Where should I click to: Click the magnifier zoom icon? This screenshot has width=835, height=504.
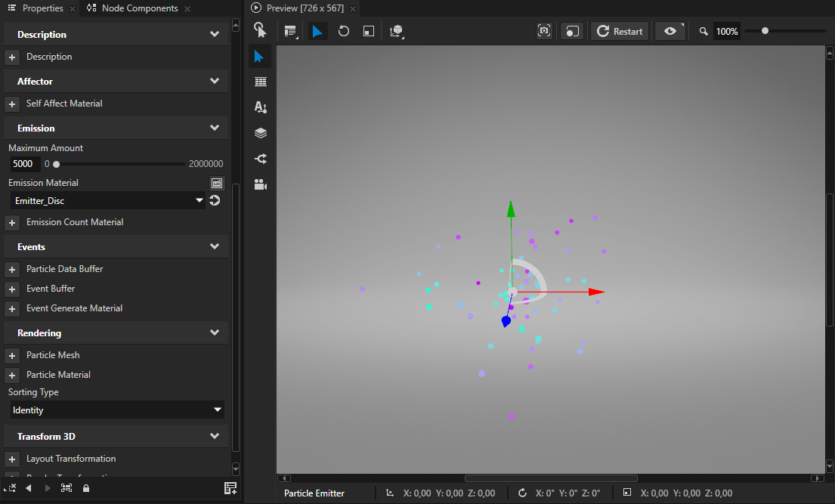point(704,32)
